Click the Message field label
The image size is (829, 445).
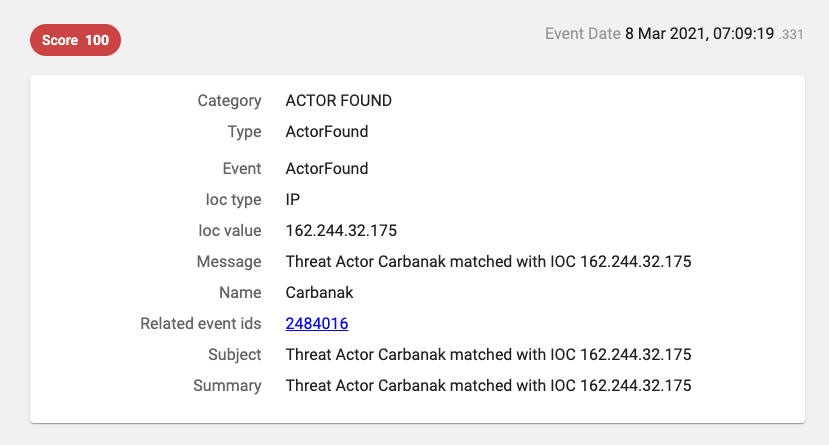pyautogui.click(x=229, y=262)
